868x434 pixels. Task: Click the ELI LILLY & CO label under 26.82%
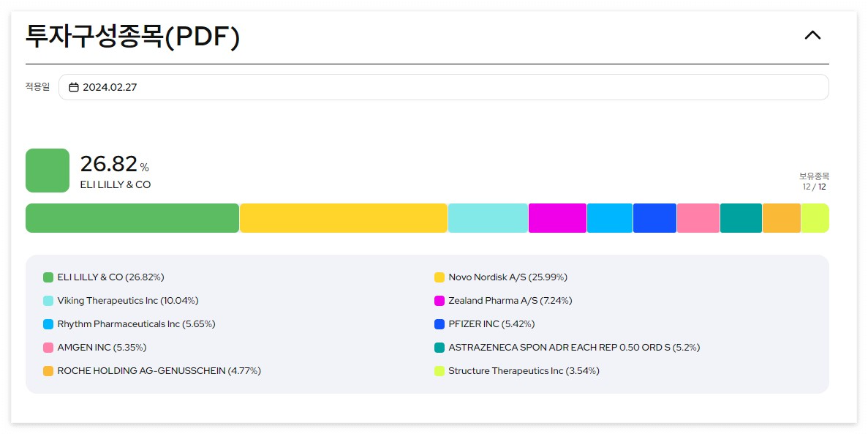[x=115, y=184]
